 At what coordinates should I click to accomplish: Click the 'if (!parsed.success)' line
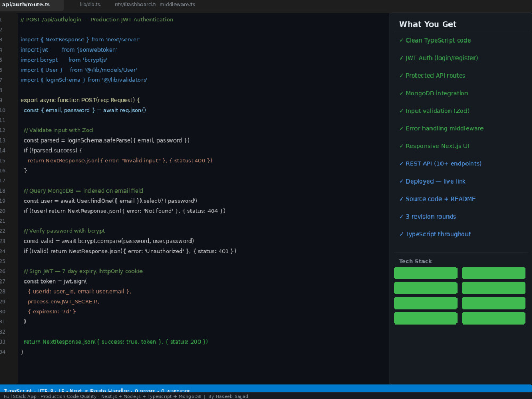tap(53, 151)
